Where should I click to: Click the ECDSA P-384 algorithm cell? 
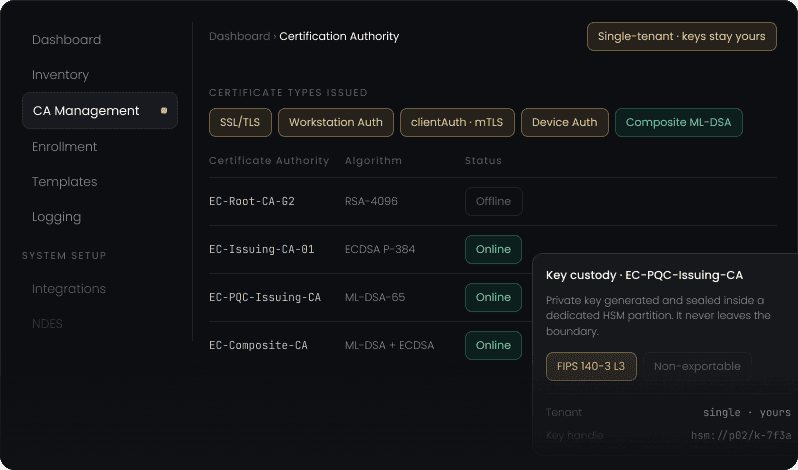(380, 249)
